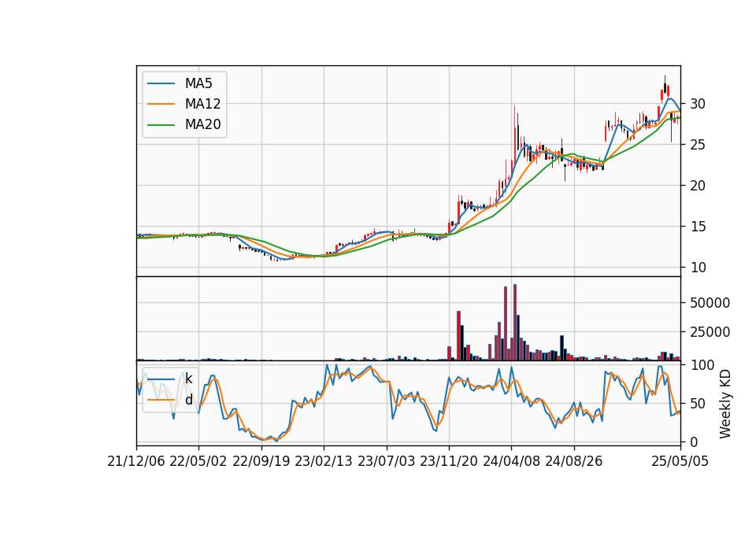Click the d legend label in KD panel

[x=188, y=400]
